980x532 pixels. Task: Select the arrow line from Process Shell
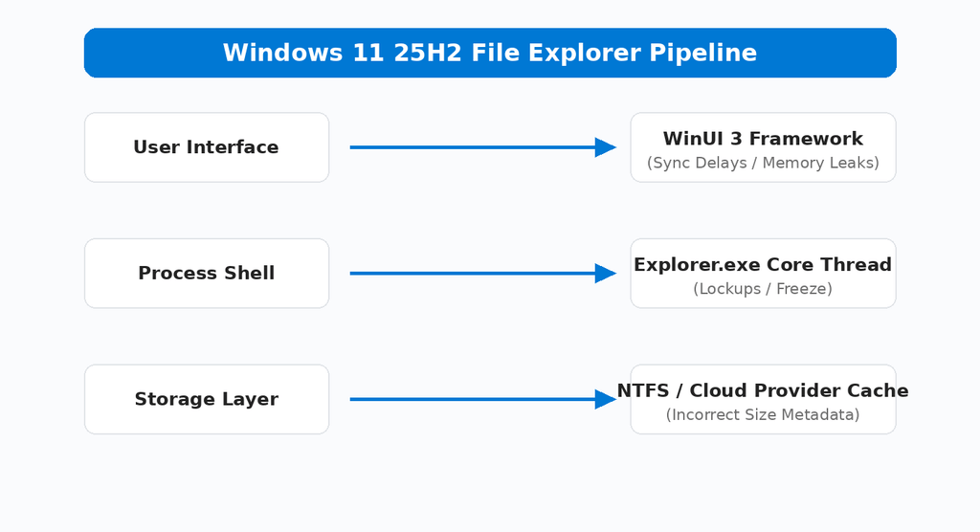point(473,274)
